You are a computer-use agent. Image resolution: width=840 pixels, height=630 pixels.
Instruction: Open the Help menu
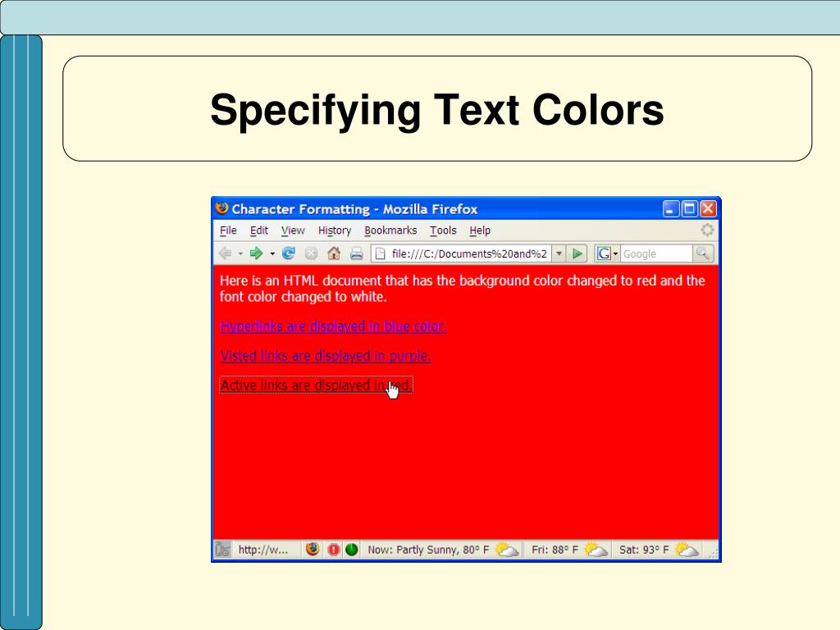480,231
